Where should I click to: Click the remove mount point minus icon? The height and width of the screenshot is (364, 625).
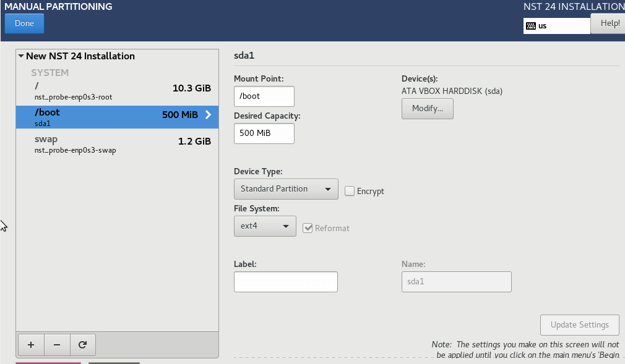click(x=57, y=345)
